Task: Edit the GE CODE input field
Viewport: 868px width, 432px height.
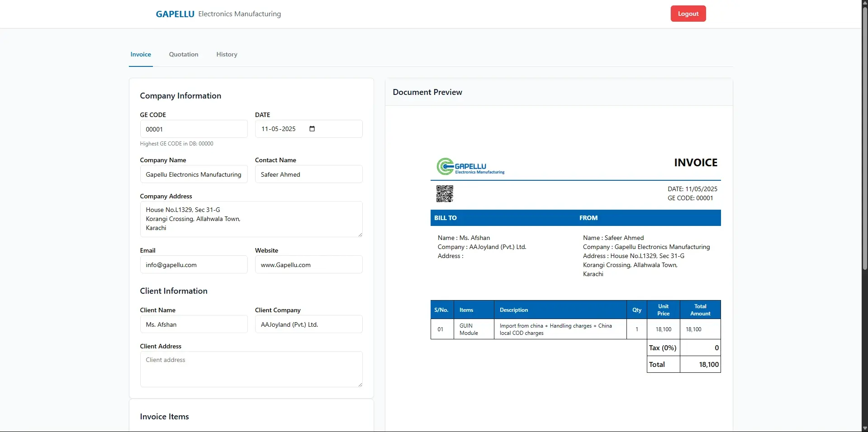Action: 194,129
